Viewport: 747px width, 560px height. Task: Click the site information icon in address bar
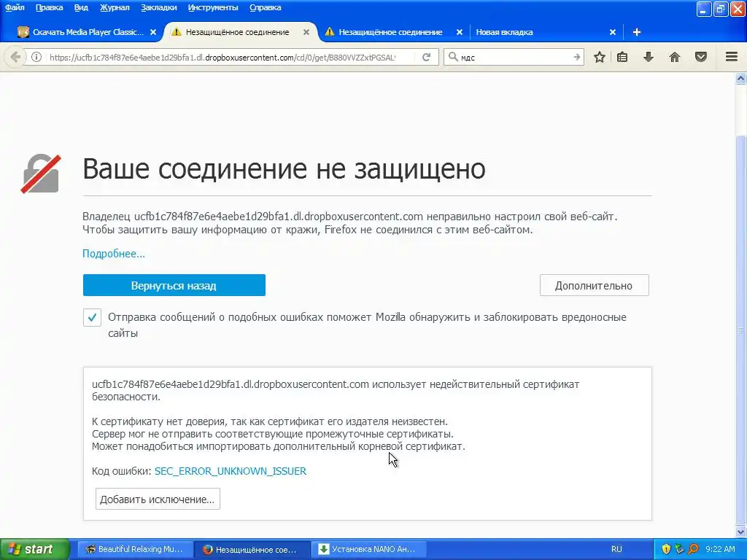coord(36,57)
